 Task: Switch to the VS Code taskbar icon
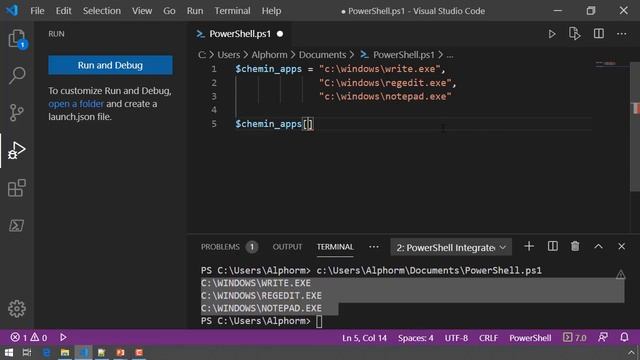click(x=83, y=353)
